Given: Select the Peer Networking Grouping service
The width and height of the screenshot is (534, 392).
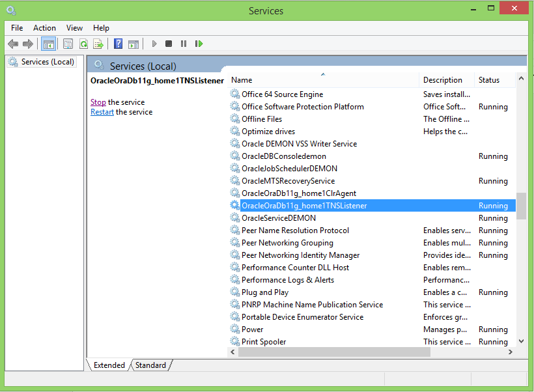Looking at the screenshot, I should pyautogui.click(x=372, y=243).
